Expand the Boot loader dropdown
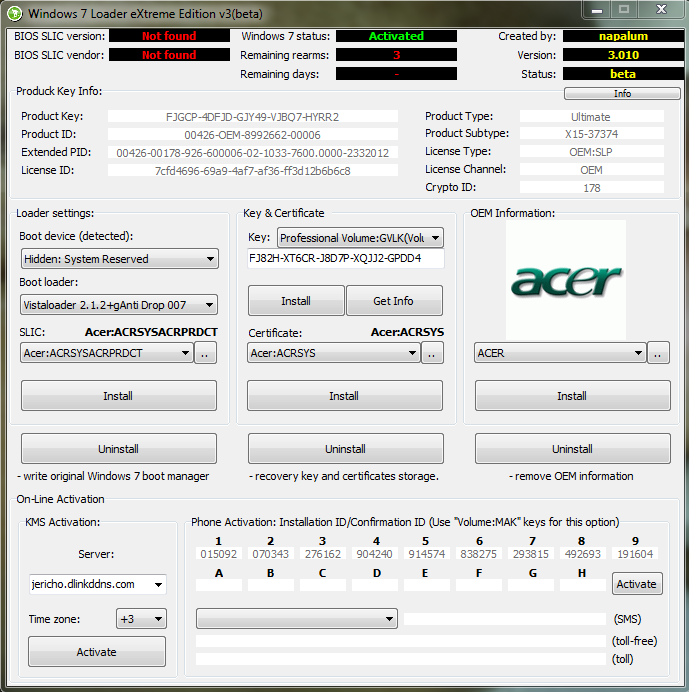The width and height of the screenshot is (689, 692). pos(119,305)
